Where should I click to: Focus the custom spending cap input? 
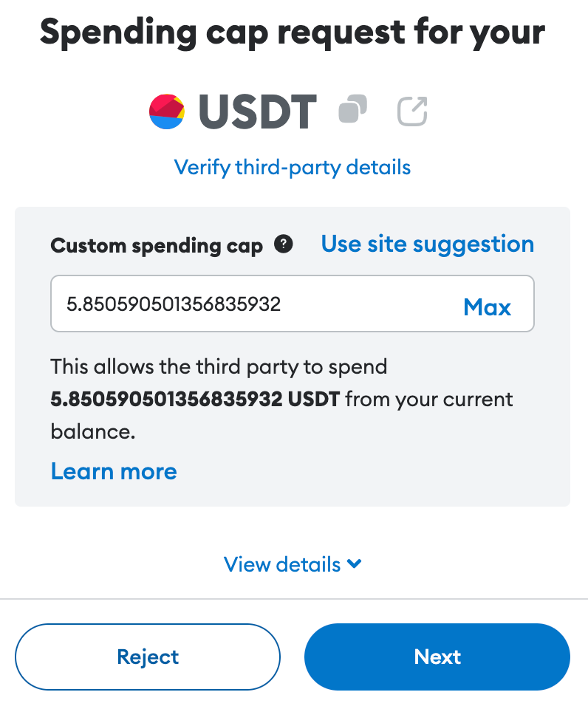click(251, 304)
